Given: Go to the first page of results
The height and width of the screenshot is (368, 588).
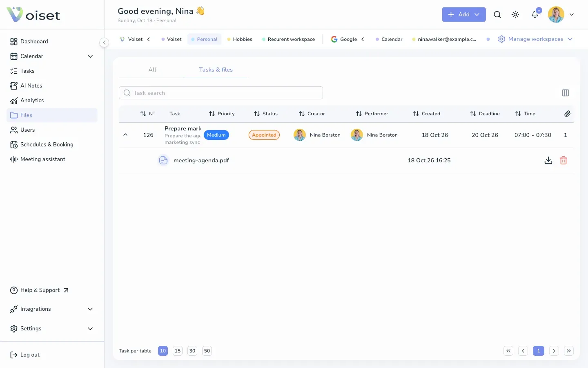Looking at the screenshot, I should tap(508, 351).
